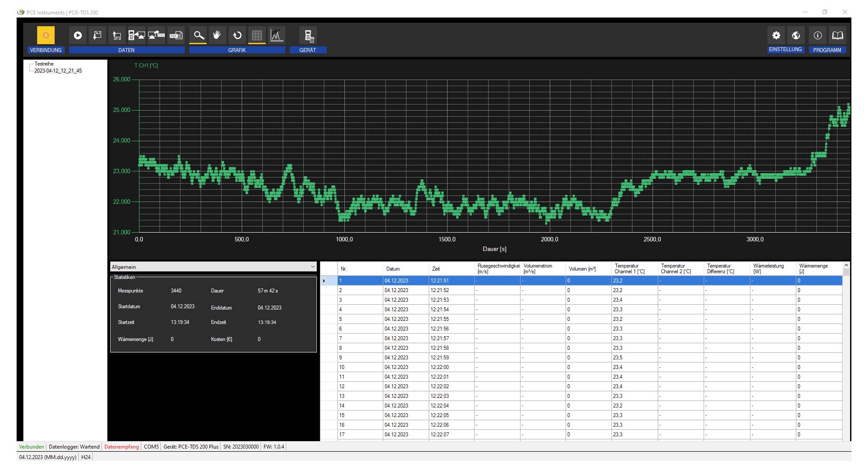Click the yellow disconnect connection icon
Viewport: 868px width, 470px height.
pyautogui.click(x=46, y=35)
